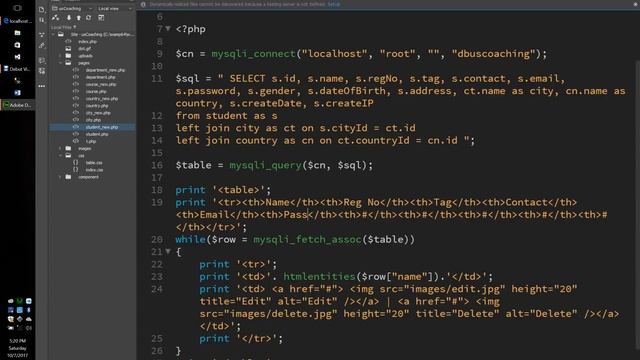Select city.php file
This screenshot has height=360, width=640.
click(x=93, y=120)
